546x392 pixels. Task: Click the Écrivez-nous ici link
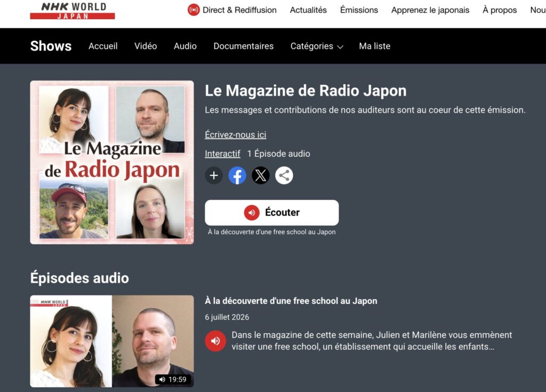235,134
